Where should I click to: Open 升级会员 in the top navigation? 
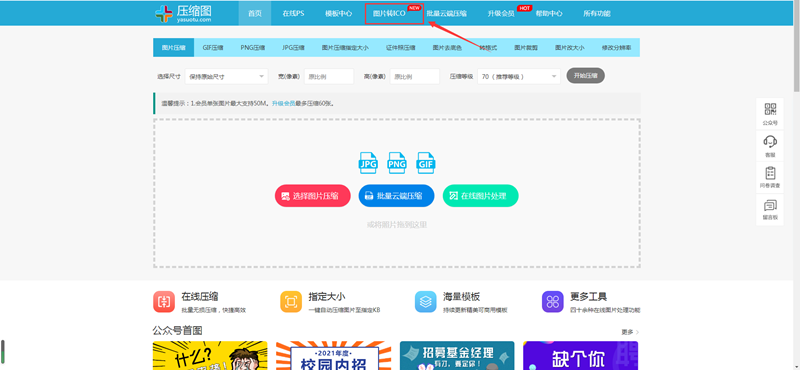[x=501, y=14]
